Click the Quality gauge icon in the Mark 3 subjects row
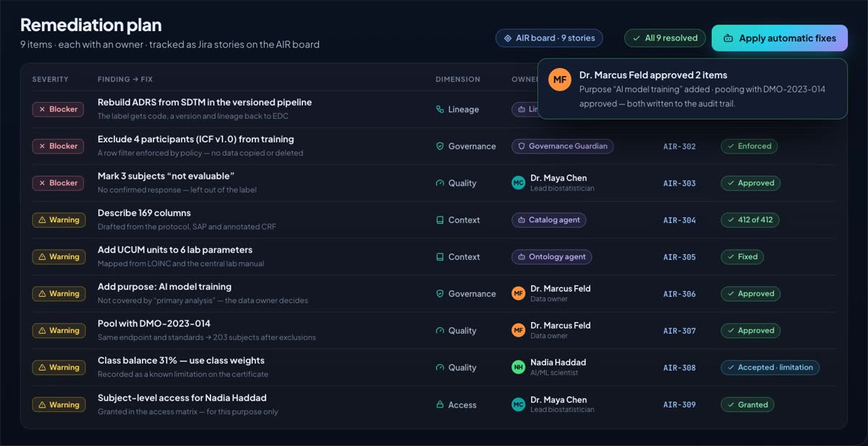This screenshot has height=446, width=868. 440,183
